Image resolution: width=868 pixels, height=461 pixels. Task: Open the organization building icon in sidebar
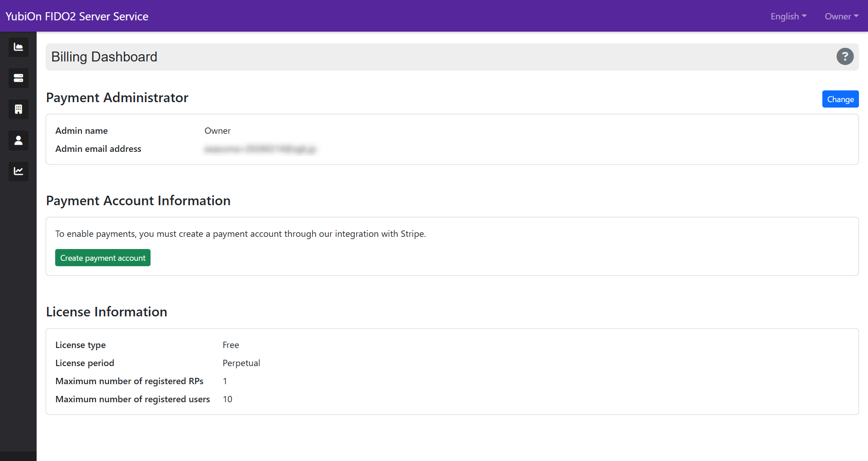[18, 109]
